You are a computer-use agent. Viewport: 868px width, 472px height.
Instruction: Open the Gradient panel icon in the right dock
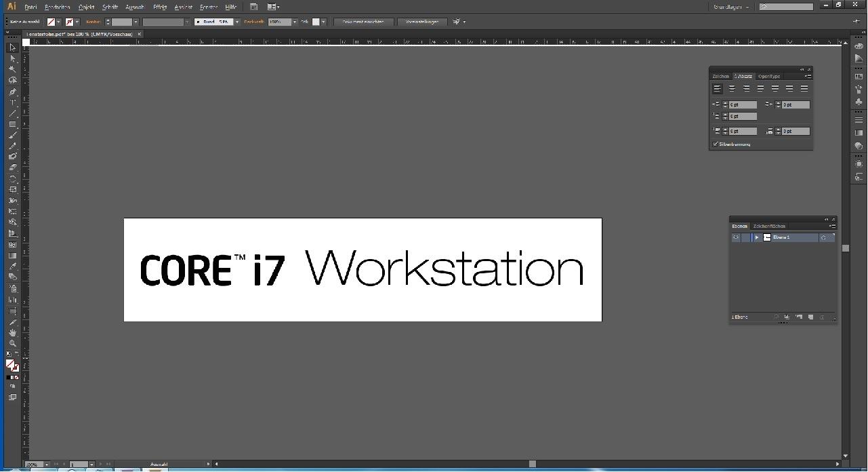(x=859, y=133)
